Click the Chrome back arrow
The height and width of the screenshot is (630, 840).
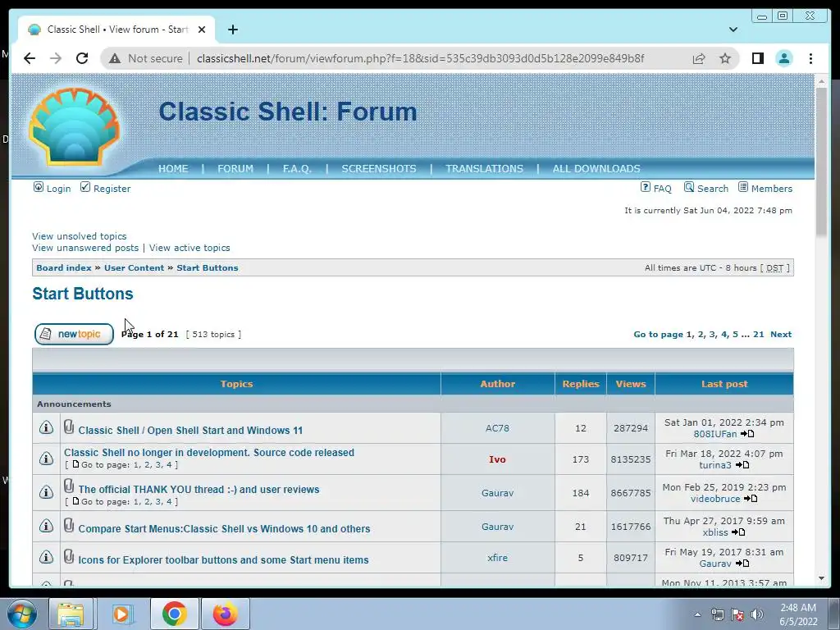click(30, 58)
